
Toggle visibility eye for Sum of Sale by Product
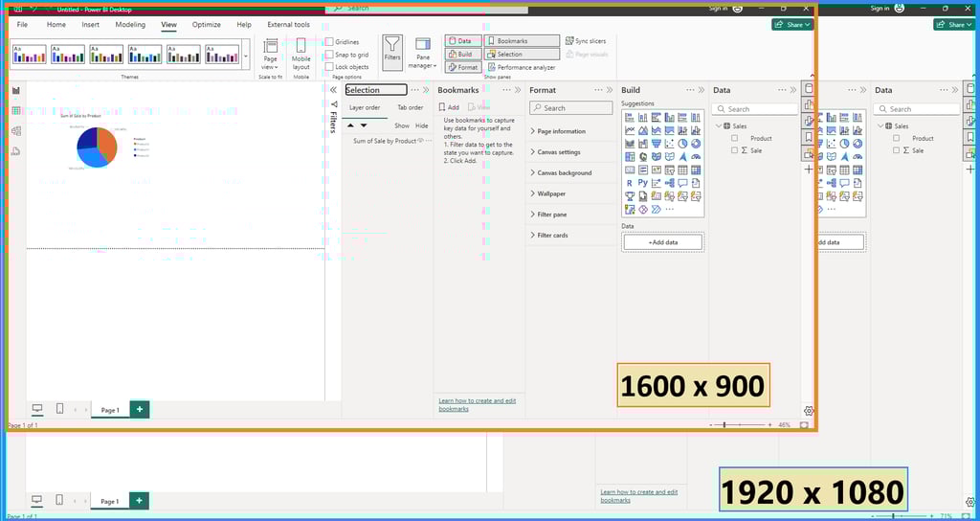tap(421, 141)
